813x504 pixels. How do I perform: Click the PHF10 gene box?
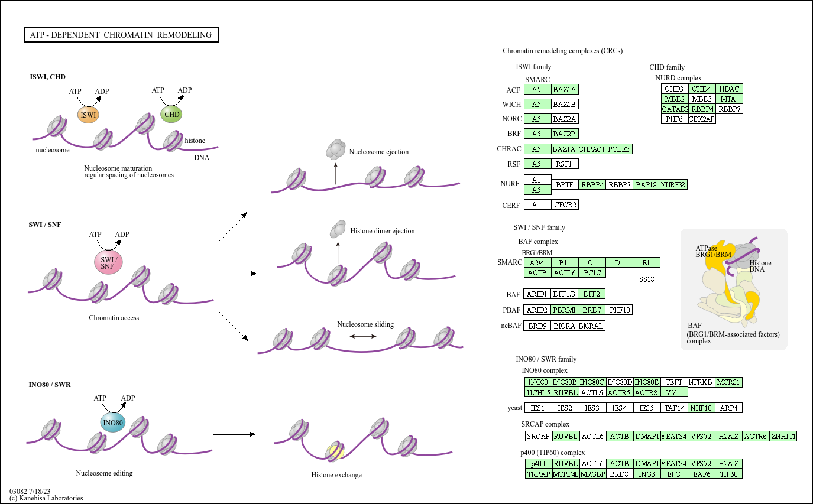click(619, 310)
